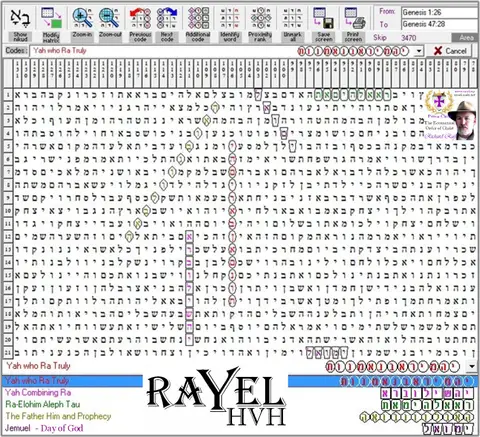Image resolution: width=480 pixels, height=437 pixels.
Task: Select 'Jemuel - Day of God' entry
Action: [x=44, y=428]
